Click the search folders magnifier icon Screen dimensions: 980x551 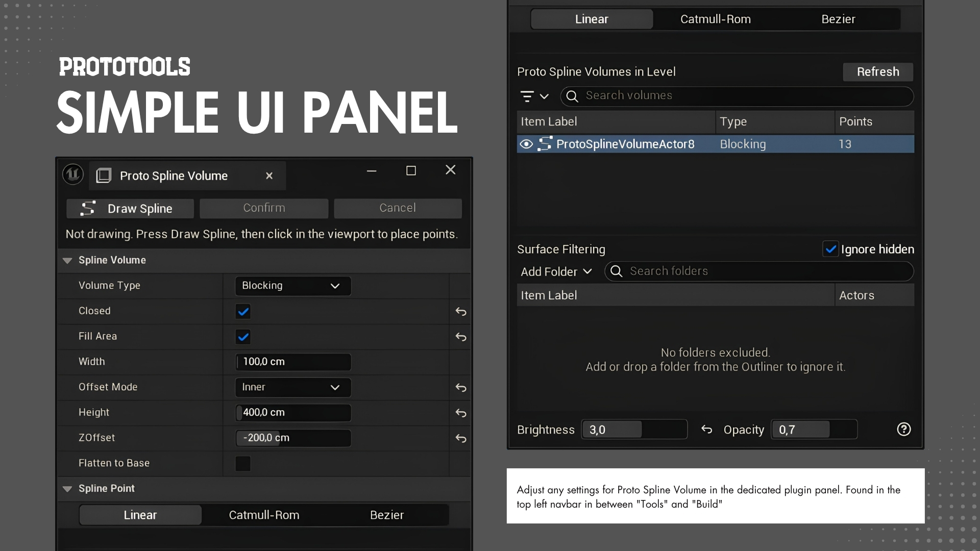click(x=616, y=271)
